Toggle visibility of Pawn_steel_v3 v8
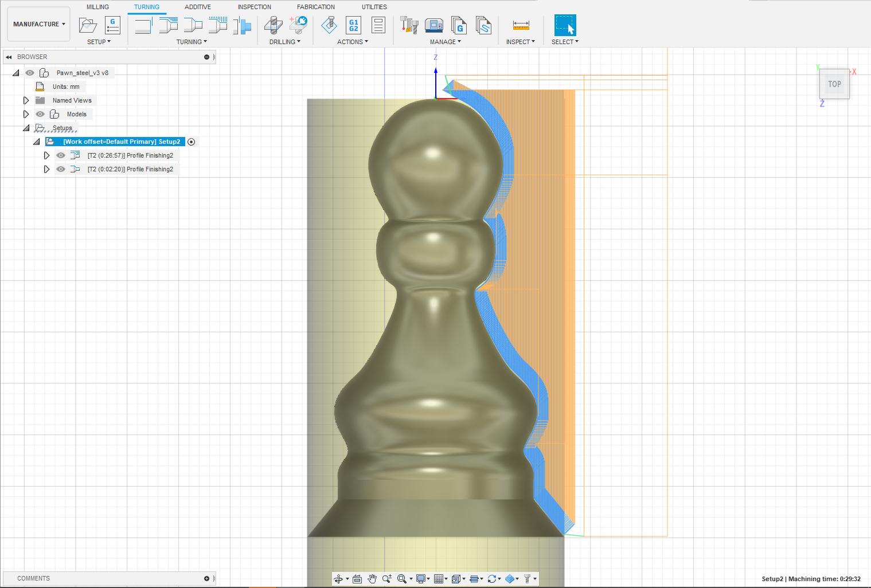This screenshot has height=588, width=871. pyautogui.click(x=29, y=73)
